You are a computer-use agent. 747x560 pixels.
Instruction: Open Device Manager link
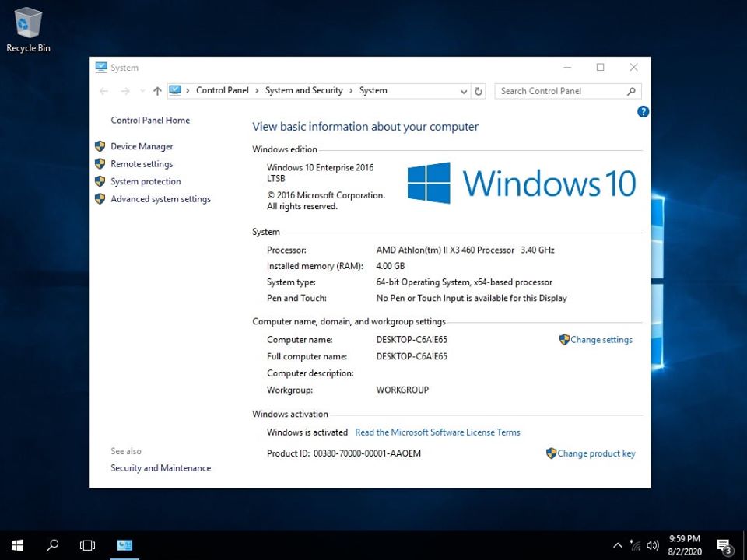pyautogui.click(x=142, y=147)
